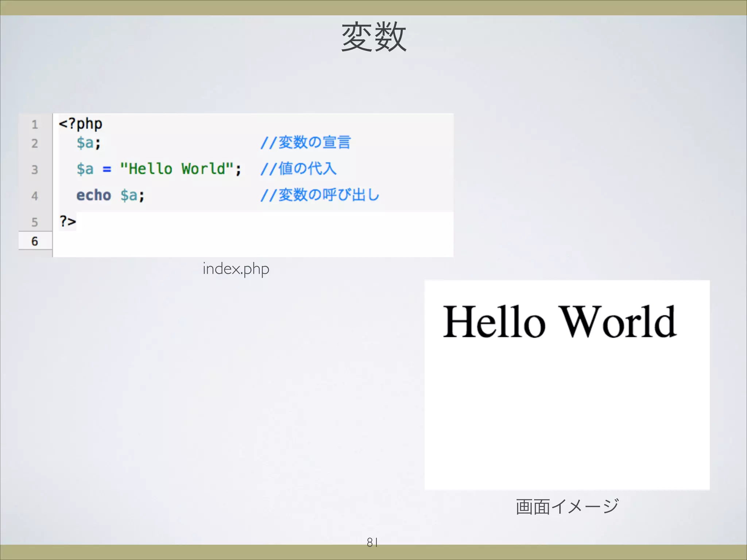
Task: Click the closing ?> tag
Action: (68, 221)
